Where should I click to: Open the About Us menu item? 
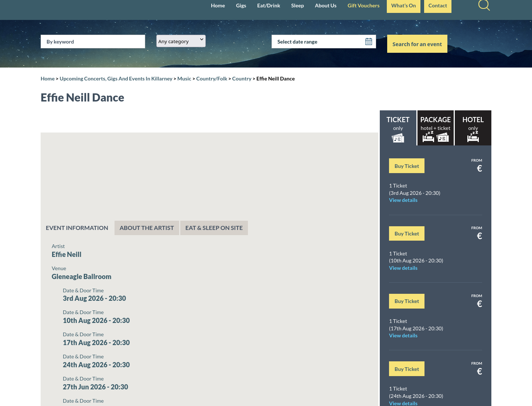click(x=325, y=6)
